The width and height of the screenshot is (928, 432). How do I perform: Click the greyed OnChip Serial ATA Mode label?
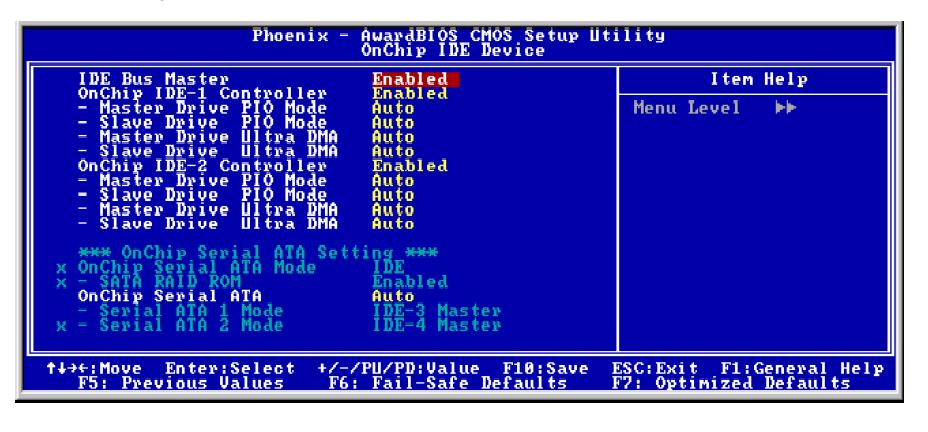coord(197,267)
